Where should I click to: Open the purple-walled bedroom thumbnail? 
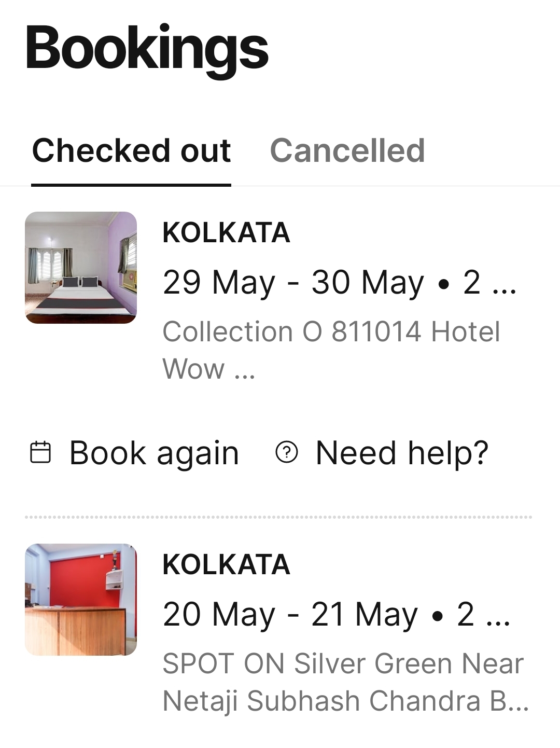81,268
